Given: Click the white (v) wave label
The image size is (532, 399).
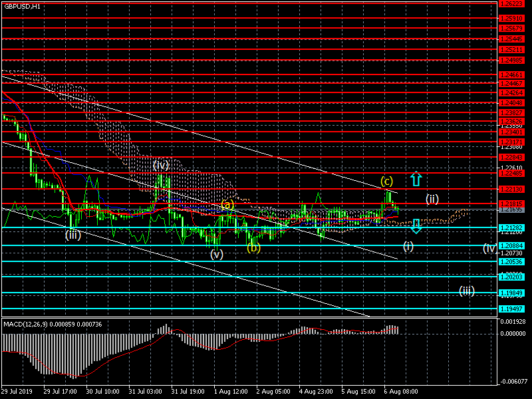Looking at the screenshot, I should click(217, 253).
